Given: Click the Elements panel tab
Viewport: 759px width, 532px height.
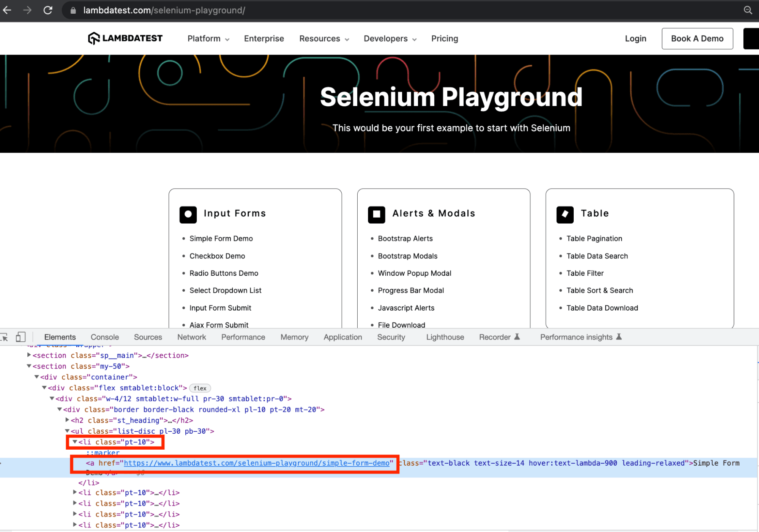Looking at the screenshot, I should pyautogui.click(x=60, y=337).
